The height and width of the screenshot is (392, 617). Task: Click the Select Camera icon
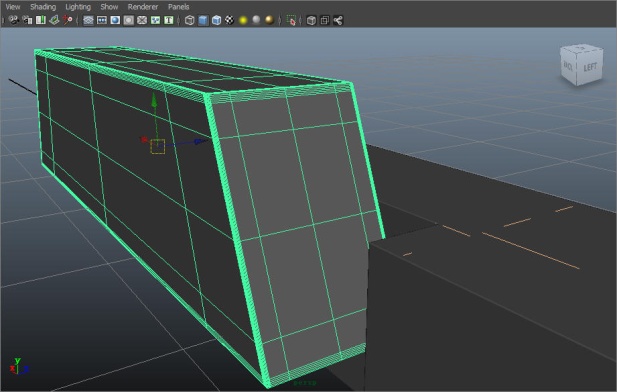(14, 20)
